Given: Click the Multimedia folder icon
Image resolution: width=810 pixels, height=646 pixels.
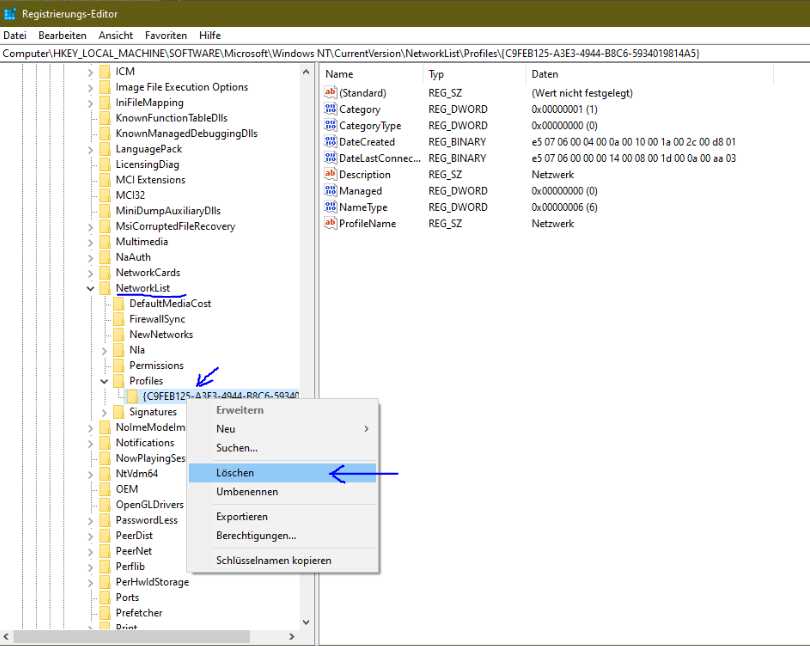Looking at the screenshot, I should [x=105, y=241].
